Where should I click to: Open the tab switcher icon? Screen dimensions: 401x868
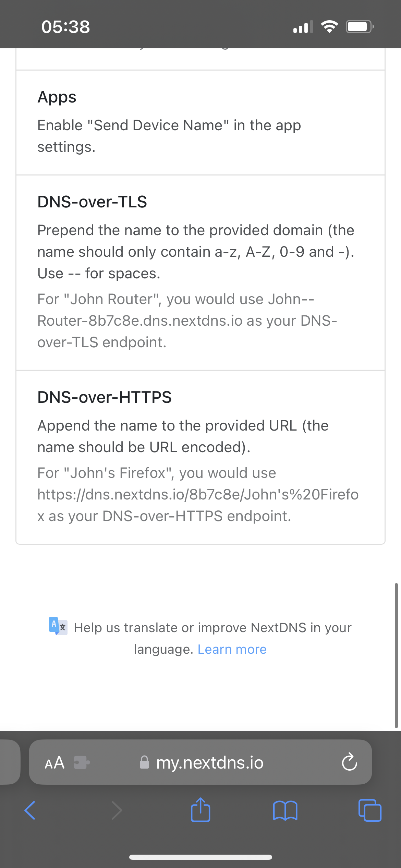[369, 810]
